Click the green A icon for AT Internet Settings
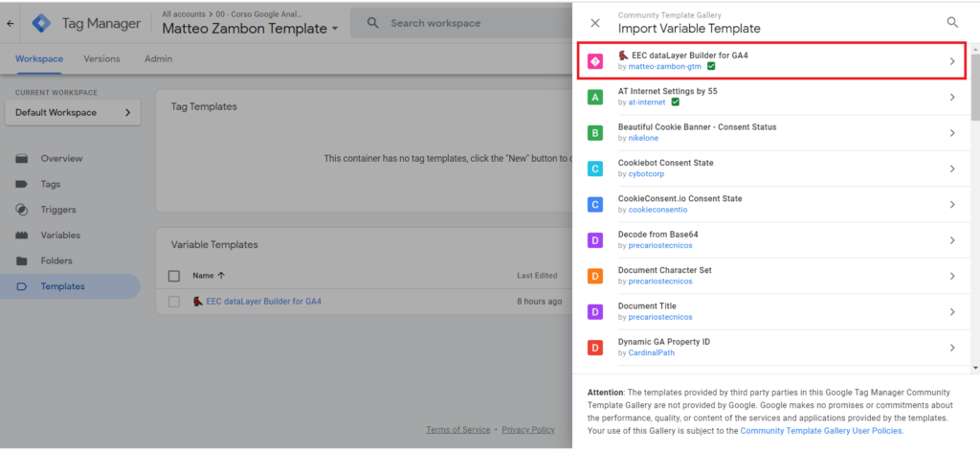 point(595,97)
